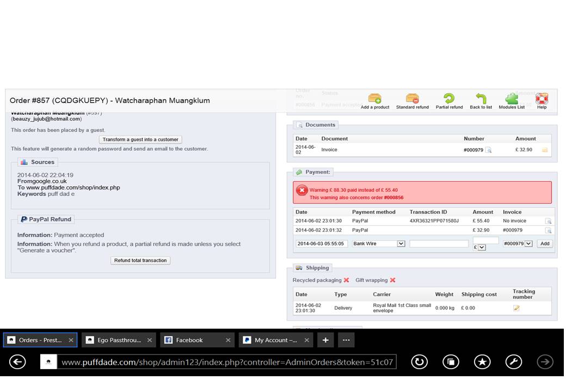Open the Modules List puzzle icon
This screenshot has width=566, height=392.
coord(512,98)
